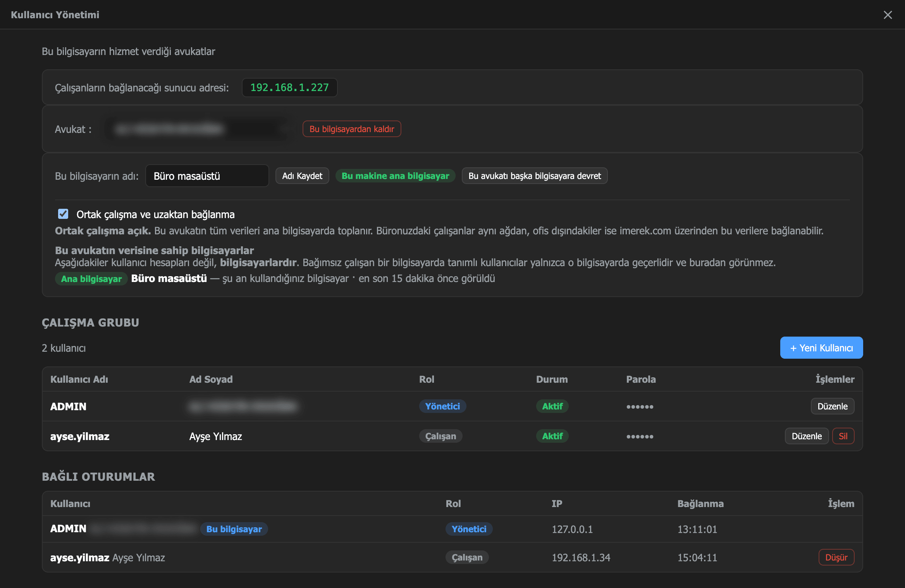Click Yönetici badge in BAĞLI OTURUMLAR table
905x588 pixels.
click(x=469, y=529)
